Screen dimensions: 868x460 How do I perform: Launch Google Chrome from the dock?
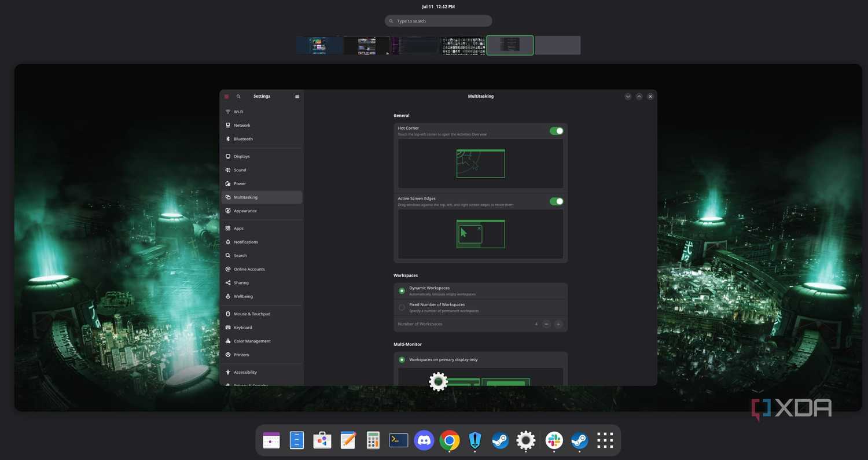click(450, 440)
